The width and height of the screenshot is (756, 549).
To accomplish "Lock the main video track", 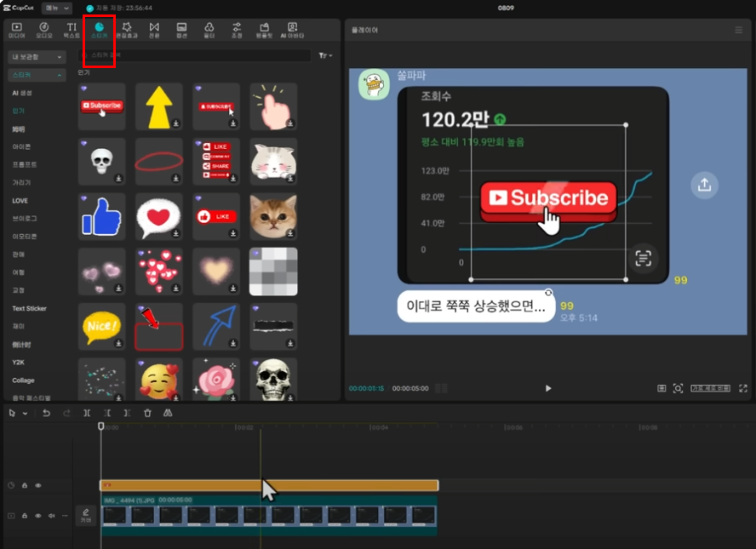I will point(25,516).
